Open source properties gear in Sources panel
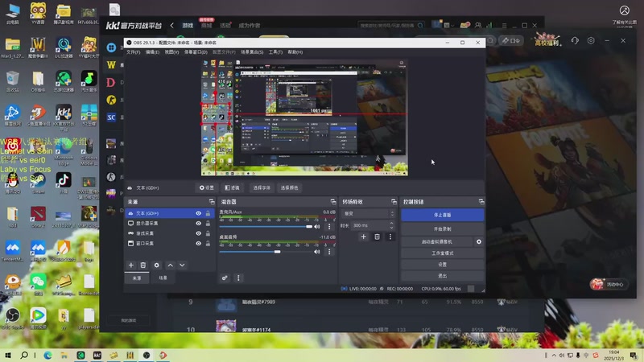 pyautogui.click(x=156, y=265)
